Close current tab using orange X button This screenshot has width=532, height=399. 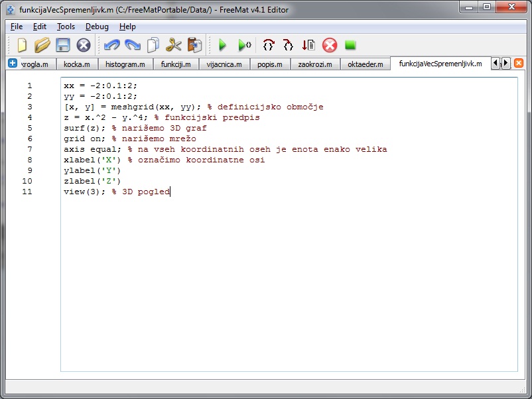tap(519, 63)
